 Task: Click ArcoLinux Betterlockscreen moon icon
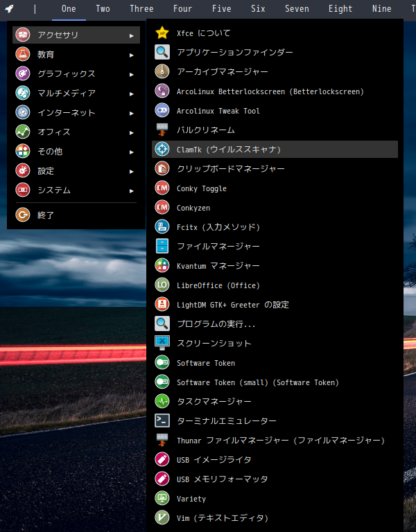[x=162, y=91]
